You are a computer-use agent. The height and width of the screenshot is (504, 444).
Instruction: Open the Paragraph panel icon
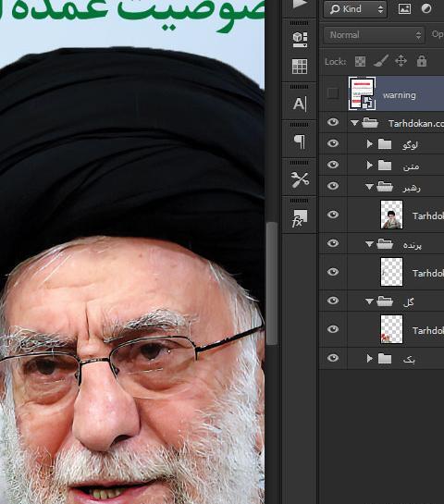300,141
